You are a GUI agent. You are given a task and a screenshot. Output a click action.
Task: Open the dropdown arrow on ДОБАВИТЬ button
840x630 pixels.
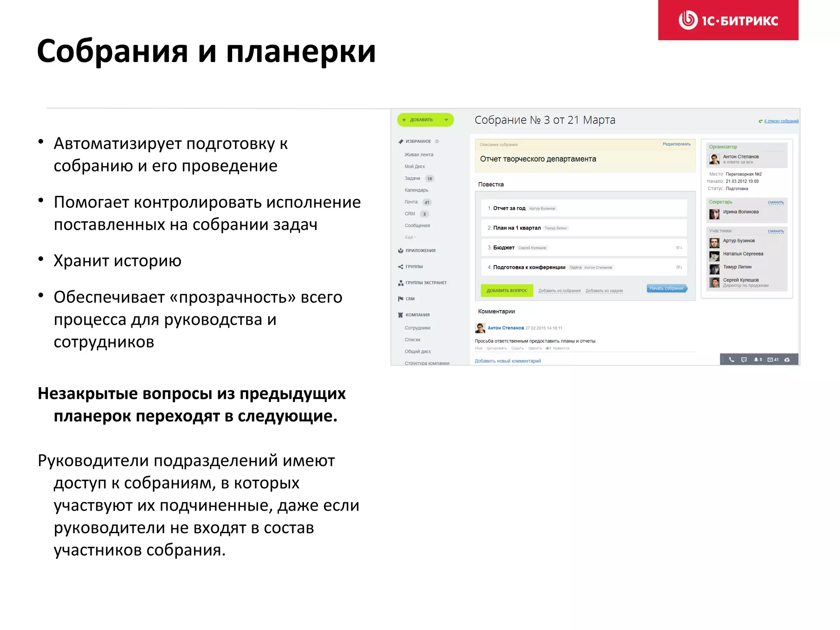pos(446,120)
